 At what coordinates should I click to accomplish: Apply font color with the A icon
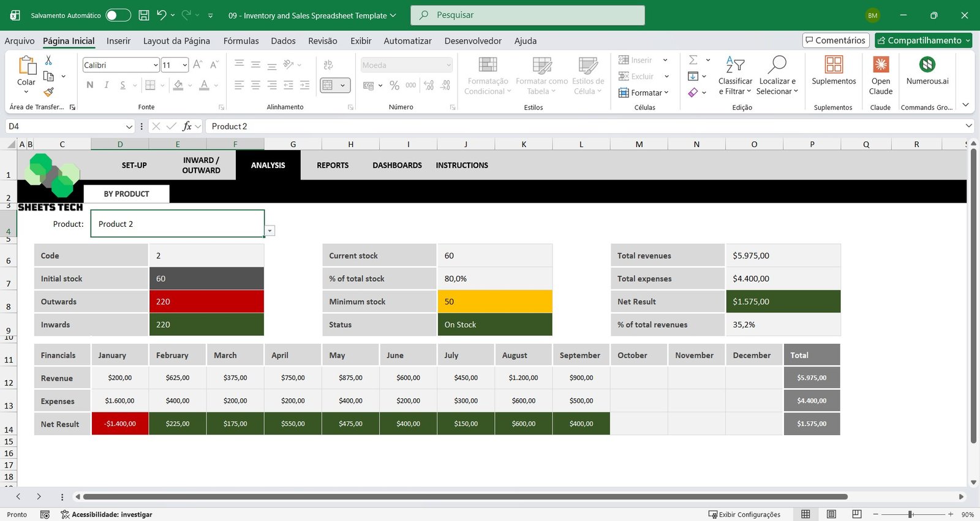pos(205,85)
